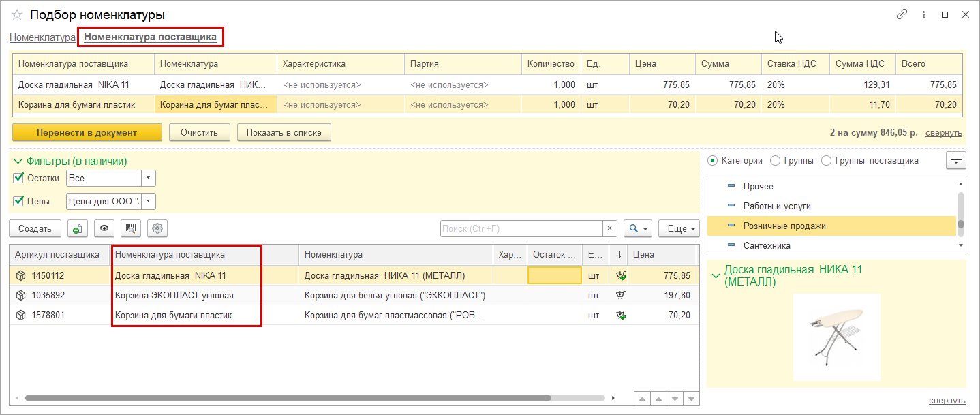The width and height of the screenshot is (980, 415).
Task: Select the Работы и услуги category
Action: [x=777, y=206]
